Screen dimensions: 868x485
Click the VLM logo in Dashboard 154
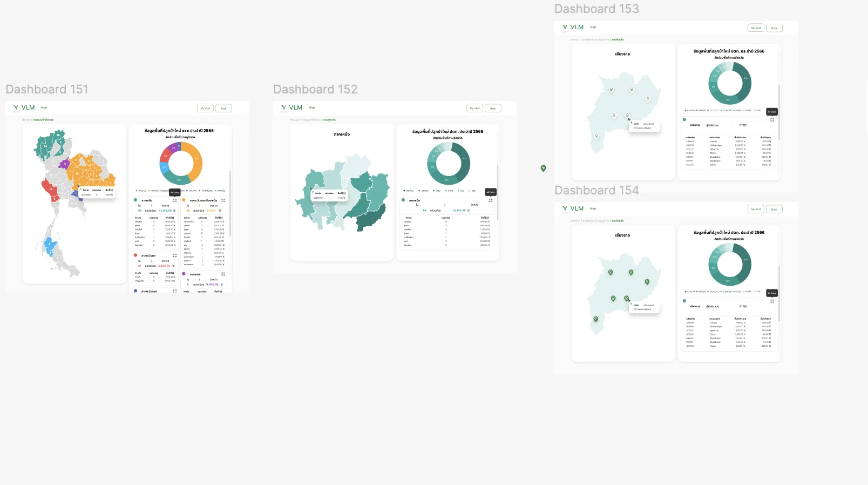point(573,208)
